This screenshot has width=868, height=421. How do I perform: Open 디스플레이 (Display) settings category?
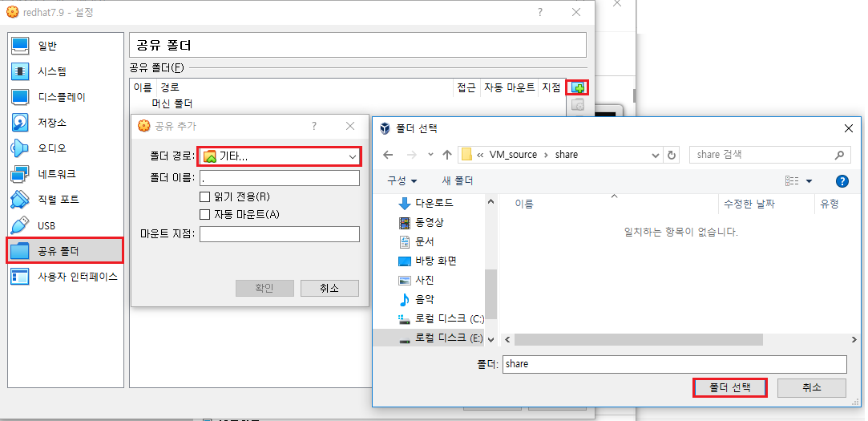pyautogui.click(x=66, y=97)
